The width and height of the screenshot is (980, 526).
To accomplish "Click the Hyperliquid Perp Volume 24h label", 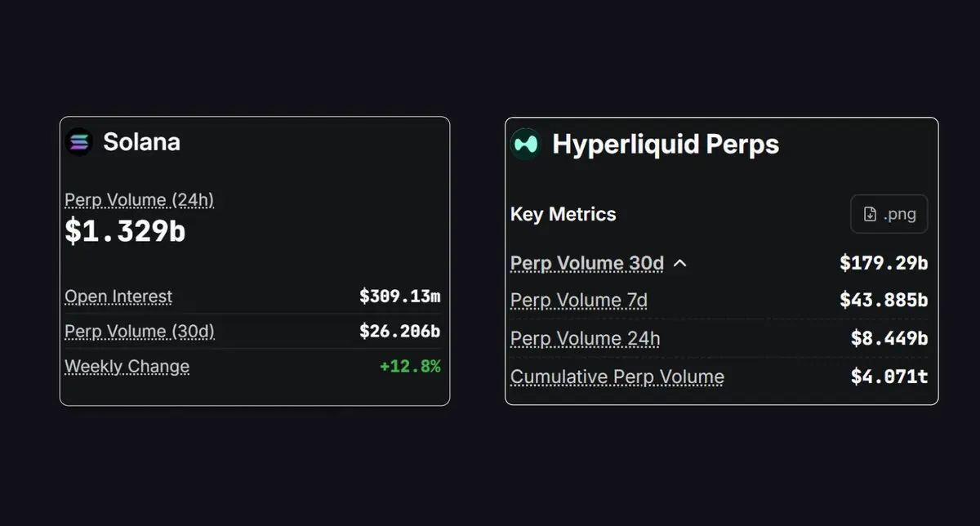I will point(585,338).
